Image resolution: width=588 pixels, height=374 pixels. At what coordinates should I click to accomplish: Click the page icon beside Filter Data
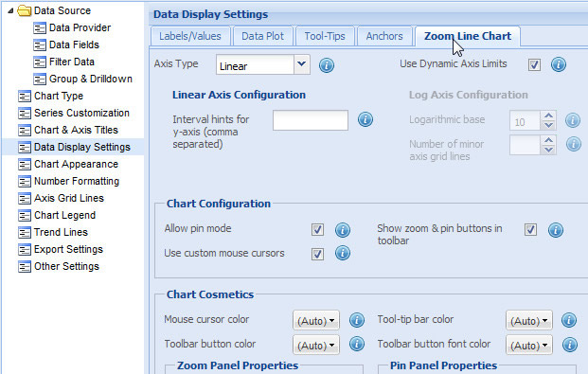40,62
